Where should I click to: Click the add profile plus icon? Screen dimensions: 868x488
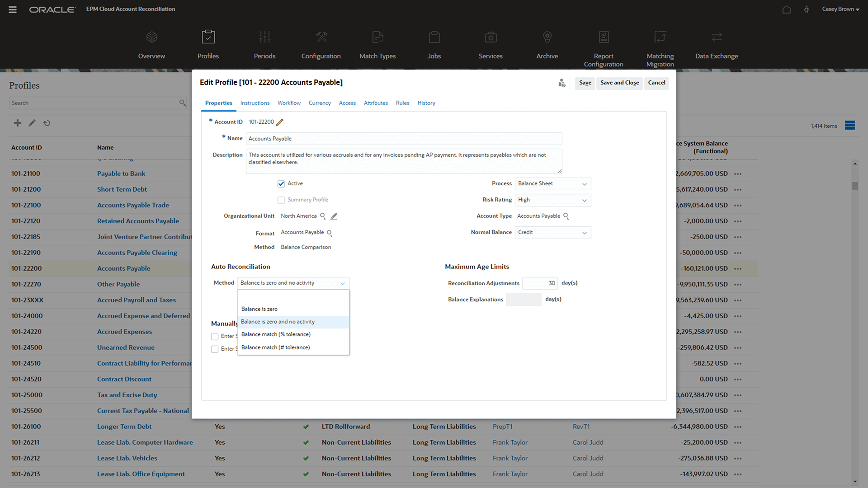[x=18, y=123]
